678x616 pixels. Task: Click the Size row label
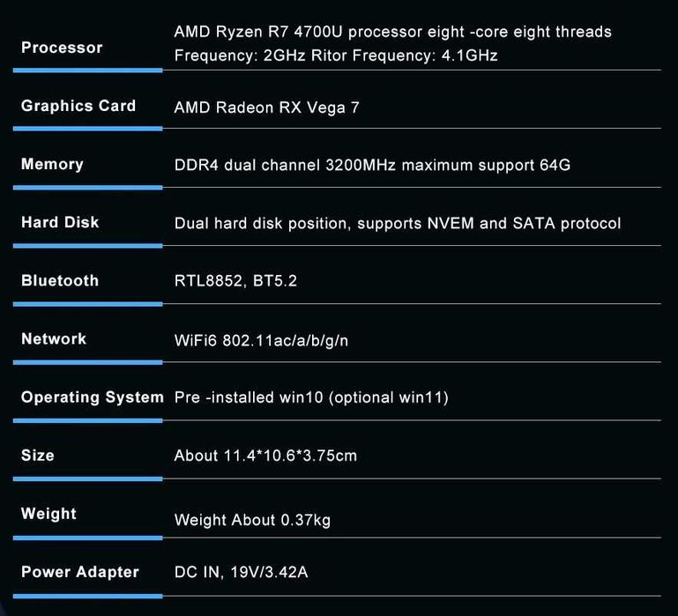[x=38, y=456]
